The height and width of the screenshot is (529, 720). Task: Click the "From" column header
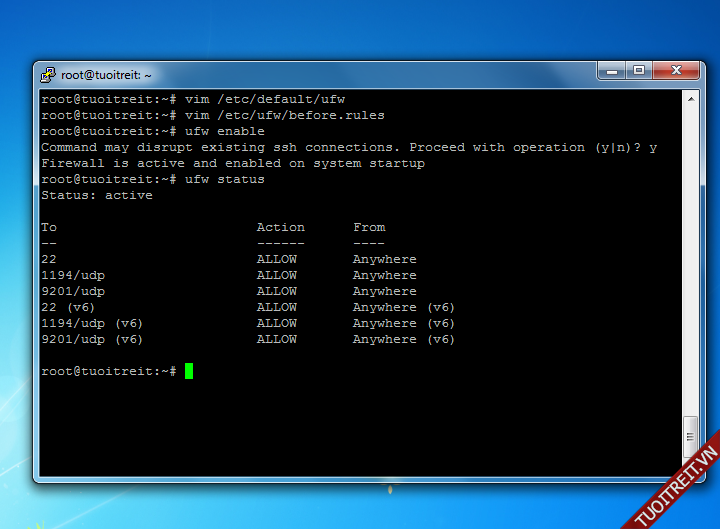369,227
